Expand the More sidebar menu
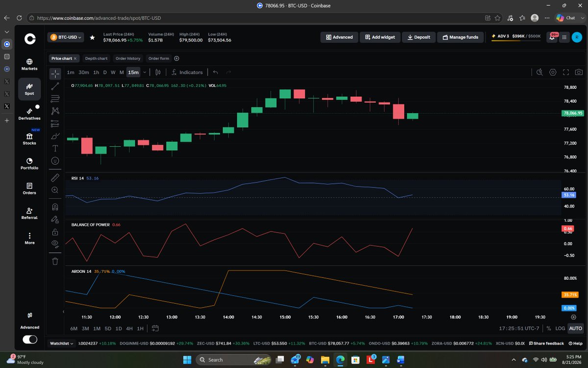The height and width of the screenshot is (368, 588). point(29,238)
